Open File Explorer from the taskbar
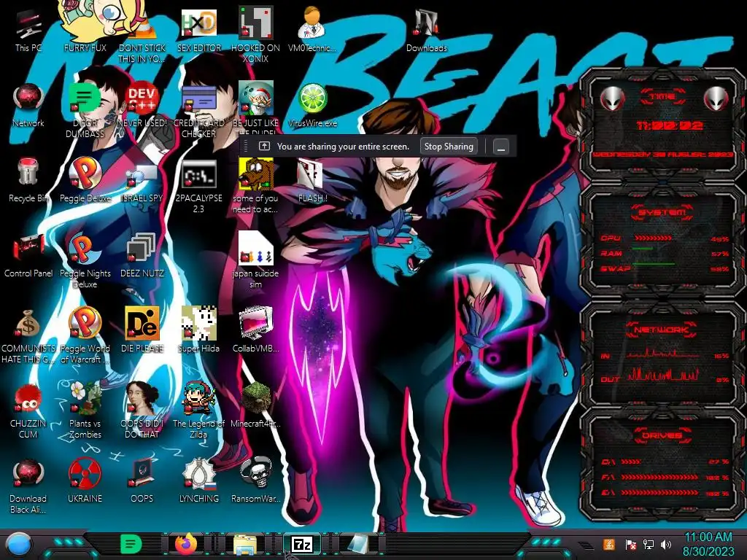The image size is (747, 560). tap(245, 544)
